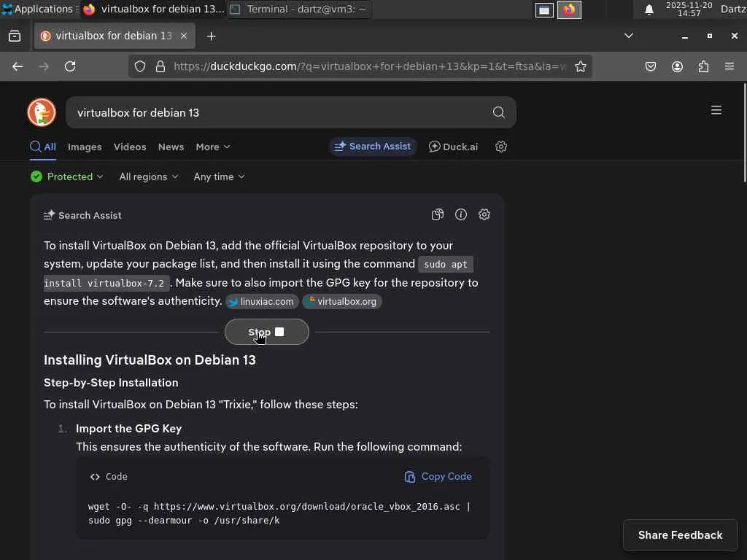Open Firefox Pocket save icon
The image size is (747, 560).
(x=651, y=66)
